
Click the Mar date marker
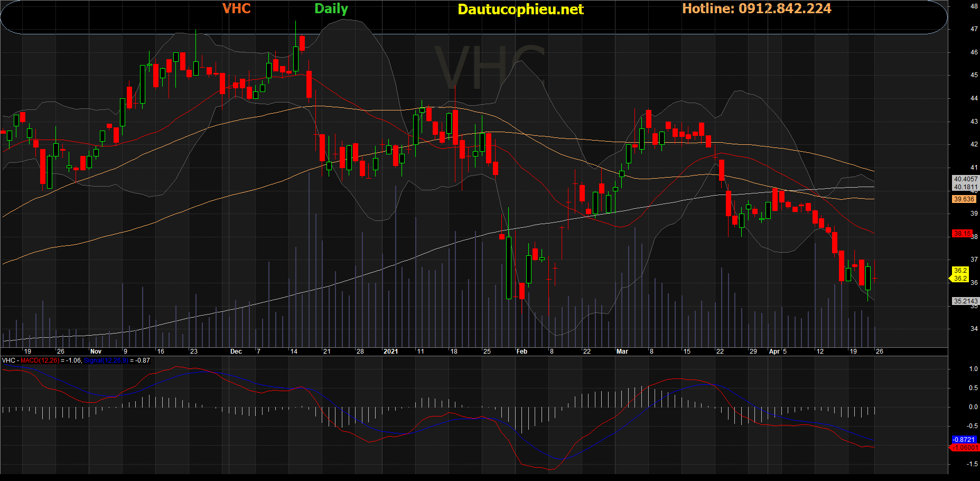622,351
